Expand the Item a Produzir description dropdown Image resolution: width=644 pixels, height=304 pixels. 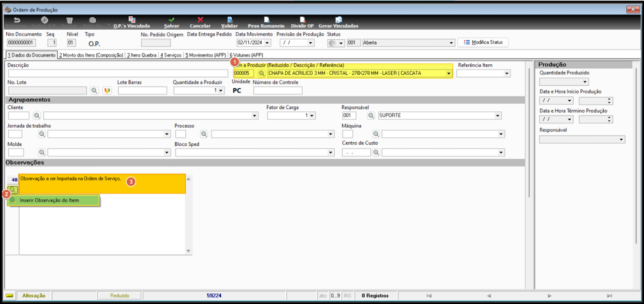tap(449, 73)
